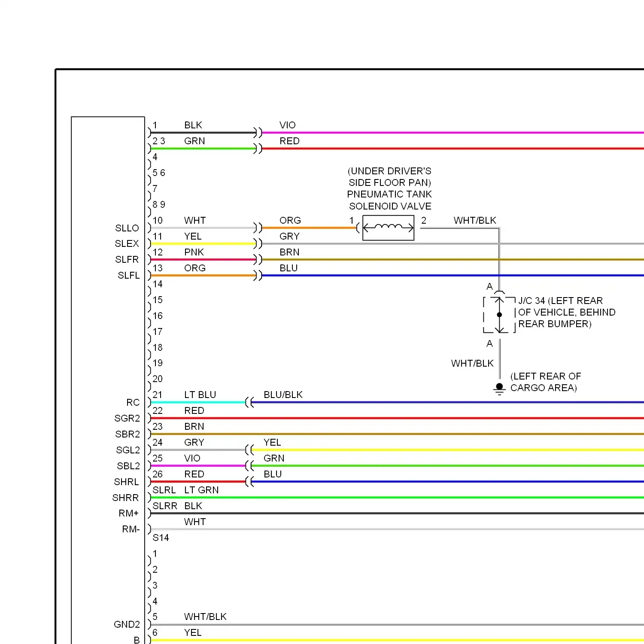Screen dimensions: 644x644
Task: Select the SHRR pin label
Action: 125,498
